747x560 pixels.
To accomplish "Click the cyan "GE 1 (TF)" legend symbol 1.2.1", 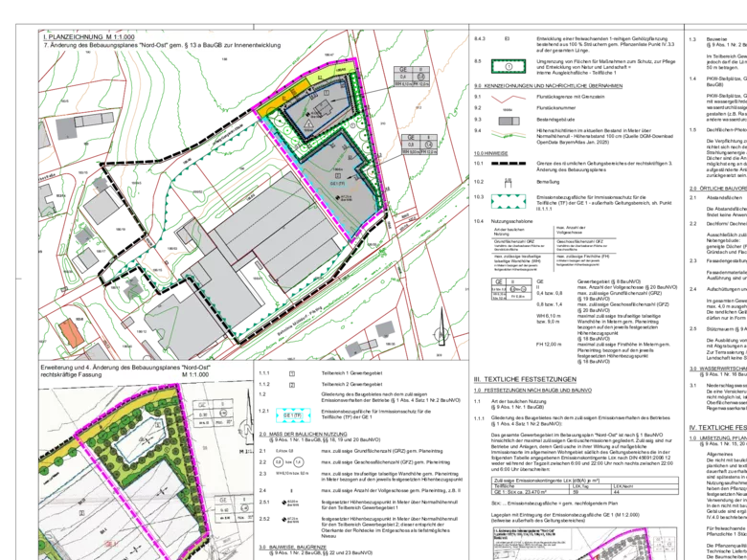I will (x=293, y=415).
